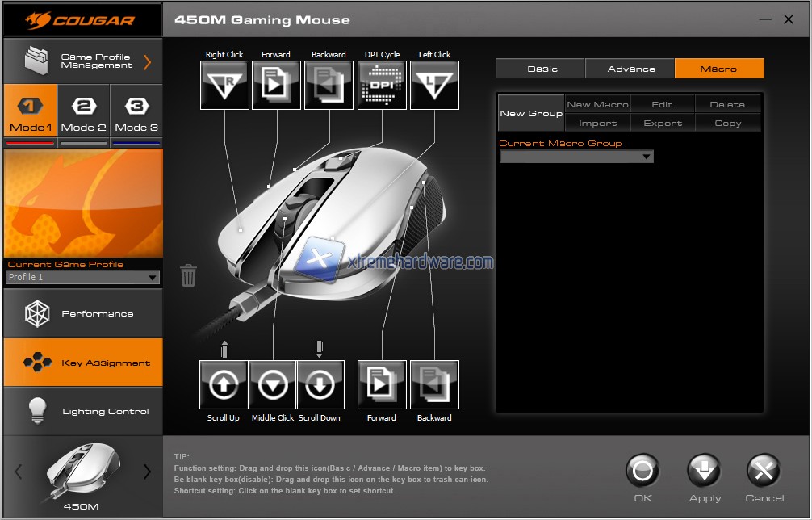
Task: Open the Current Game Profile dropdown
Action: tap(82, 278)
